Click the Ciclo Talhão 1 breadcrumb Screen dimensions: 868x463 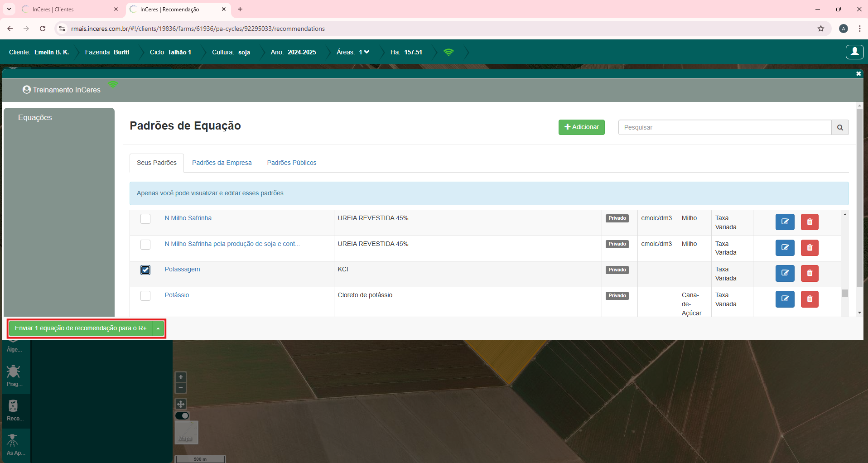click(170, 52)
